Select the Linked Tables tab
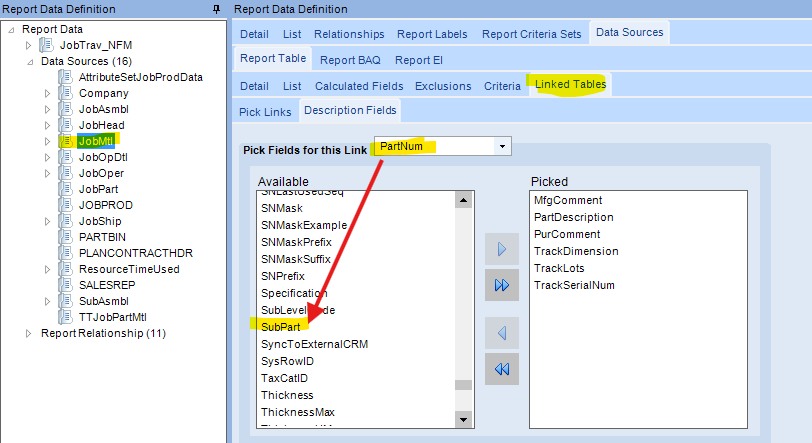 coord(570,84)
